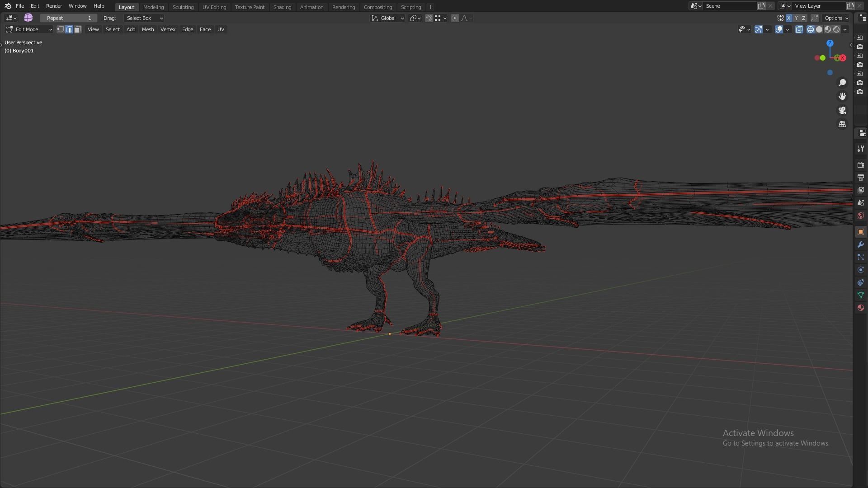Viewport: 868px width, 488px height.
Task: Open the File menu
Action: pyautogui.click(x=20, y=6)
